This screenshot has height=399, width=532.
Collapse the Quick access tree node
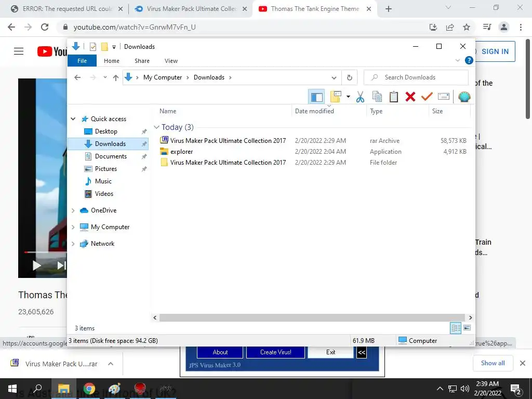coord(73,119)
